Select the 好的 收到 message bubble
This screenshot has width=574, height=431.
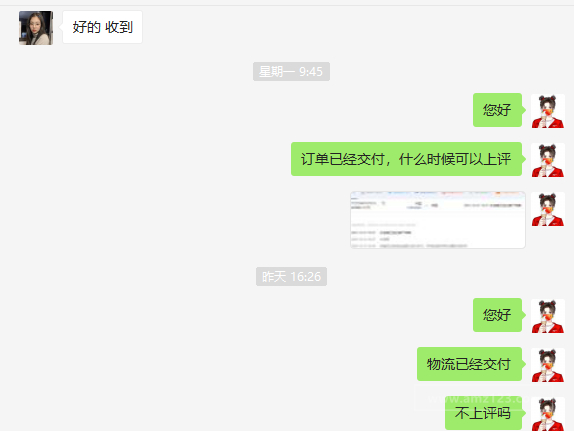[x=102, y=27]
